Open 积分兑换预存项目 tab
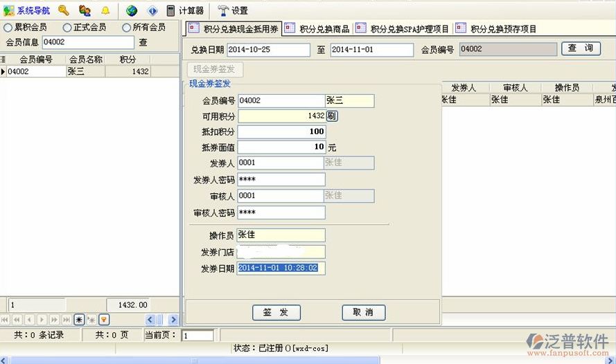The height and width of the screenshot is (364, 616). (496, 28)
